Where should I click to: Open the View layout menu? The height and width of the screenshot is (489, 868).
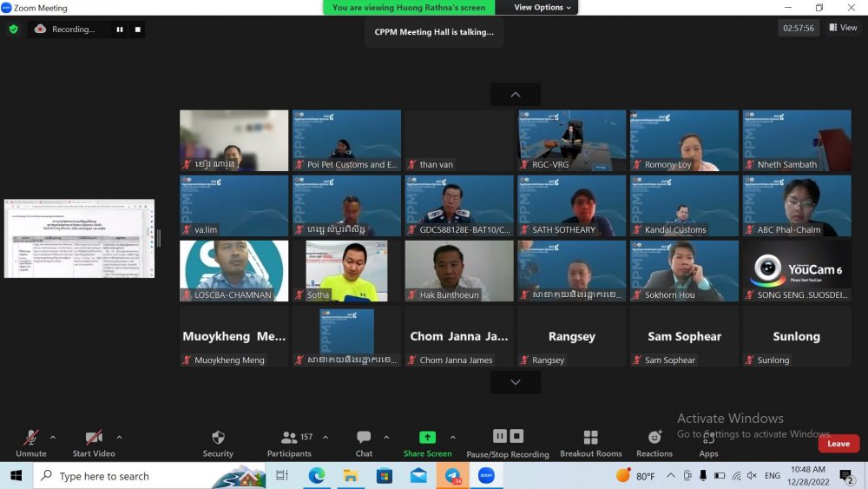(843, 28)
